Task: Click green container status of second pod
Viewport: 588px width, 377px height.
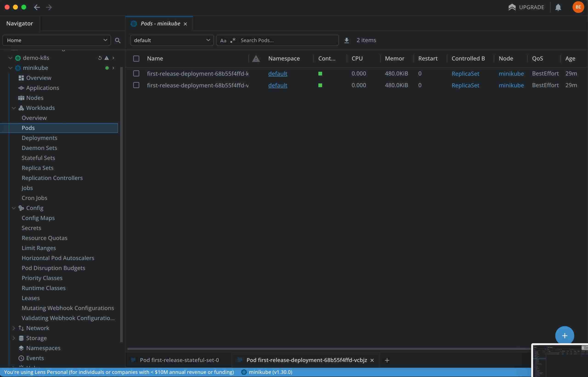Action: 320,86
